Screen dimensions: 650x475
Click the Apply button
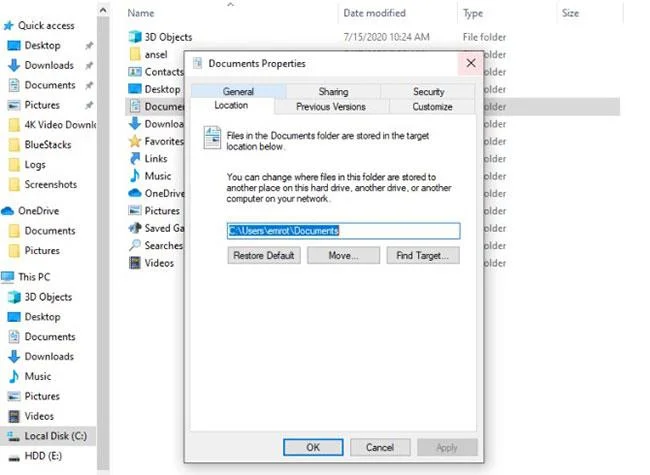(x=447, y=447)
